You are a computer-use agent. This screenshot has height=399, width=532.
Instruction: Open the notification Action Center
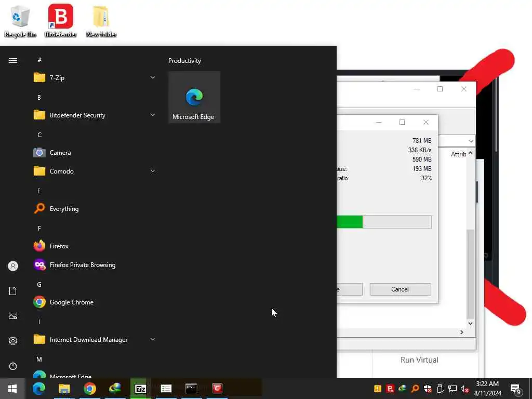point(516,389)
